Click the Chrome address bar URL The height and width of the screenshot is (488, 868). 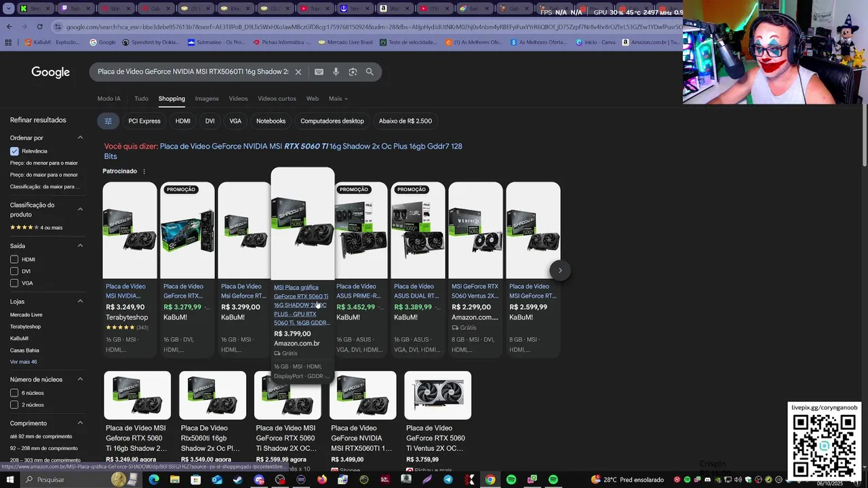pyautogui.click(x=373, y=26)
